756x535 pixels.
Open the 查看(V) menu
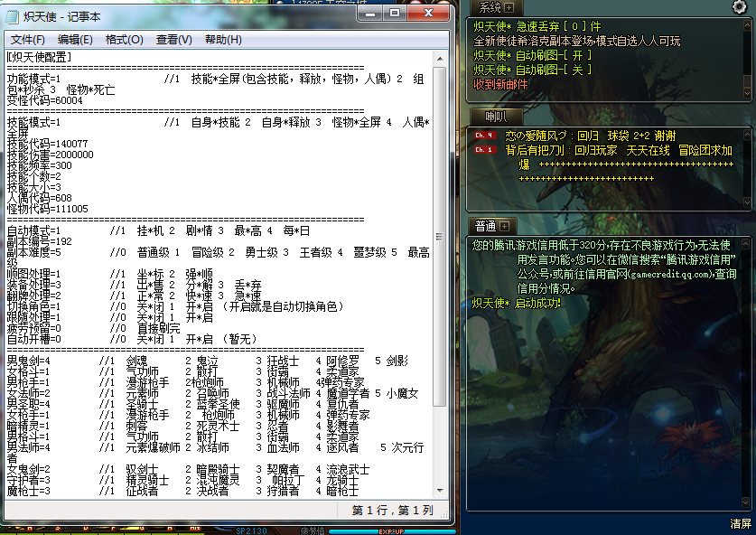(x=173, y=40)
